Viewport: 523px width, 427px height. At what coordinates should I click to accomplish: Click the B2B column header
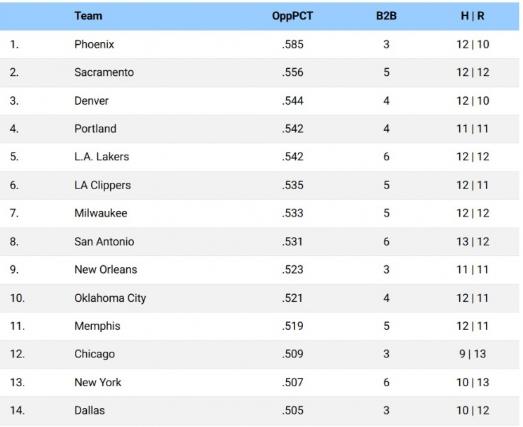coord(386,16)
